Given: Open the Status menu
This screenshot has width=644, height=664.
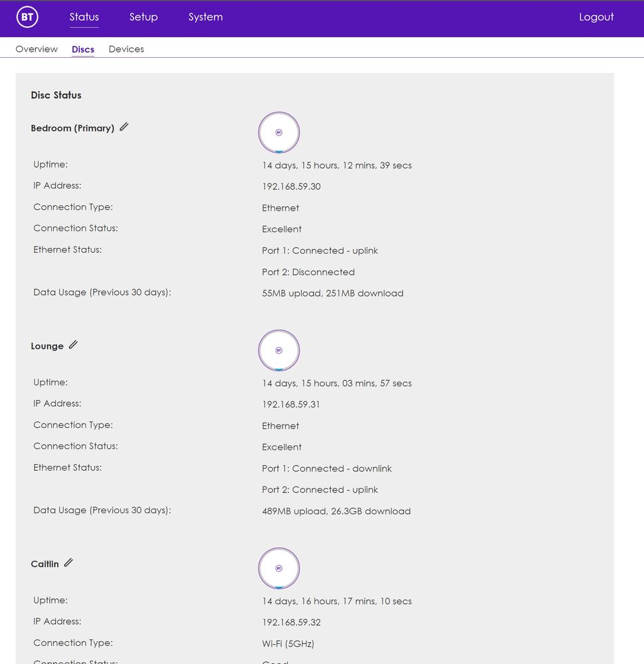Looking at the screenshot, I should 84,17.
